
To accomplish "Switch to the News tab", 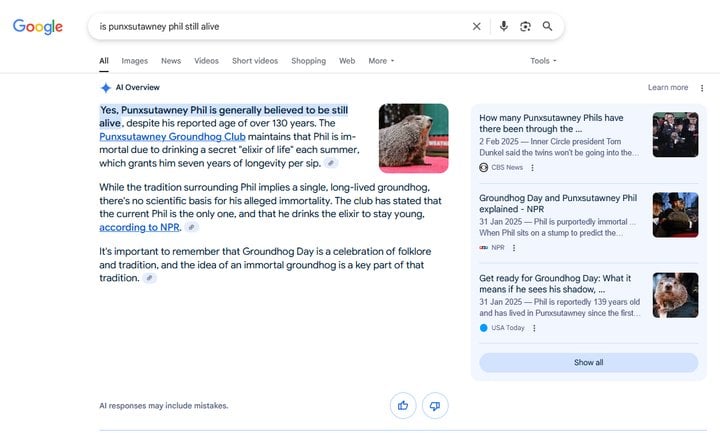I will (x=171, y=61).
